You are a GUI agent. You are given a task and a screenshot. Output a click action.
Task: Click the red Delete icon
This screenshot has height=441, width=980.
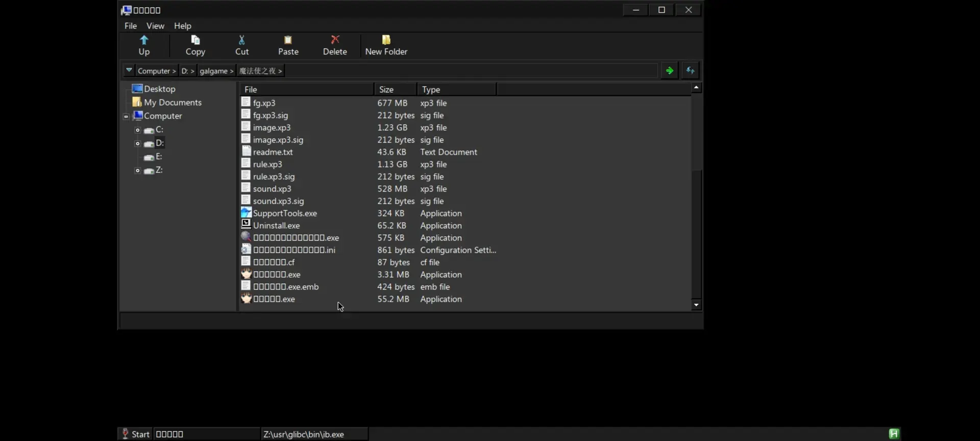tap(335, 40)
